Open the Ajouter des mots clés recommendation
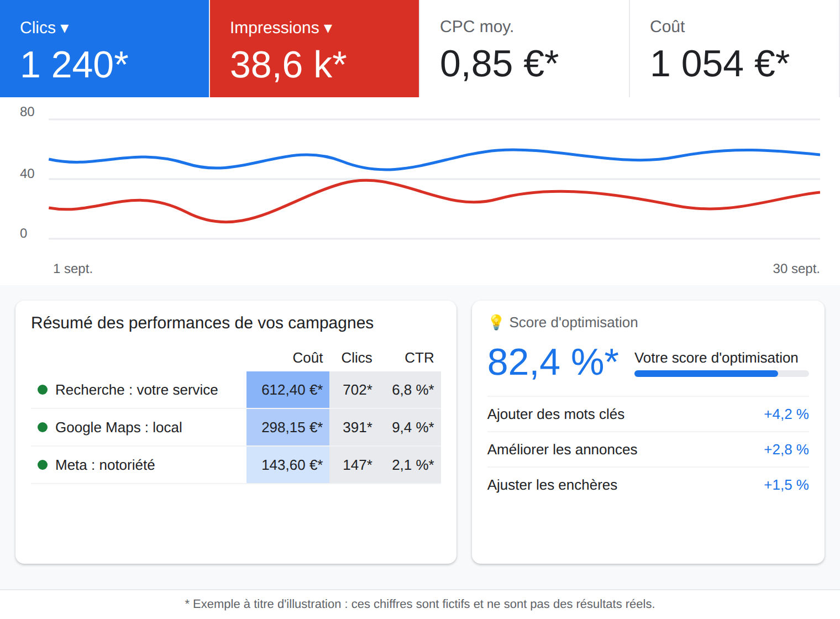 (x=648, y=414)
